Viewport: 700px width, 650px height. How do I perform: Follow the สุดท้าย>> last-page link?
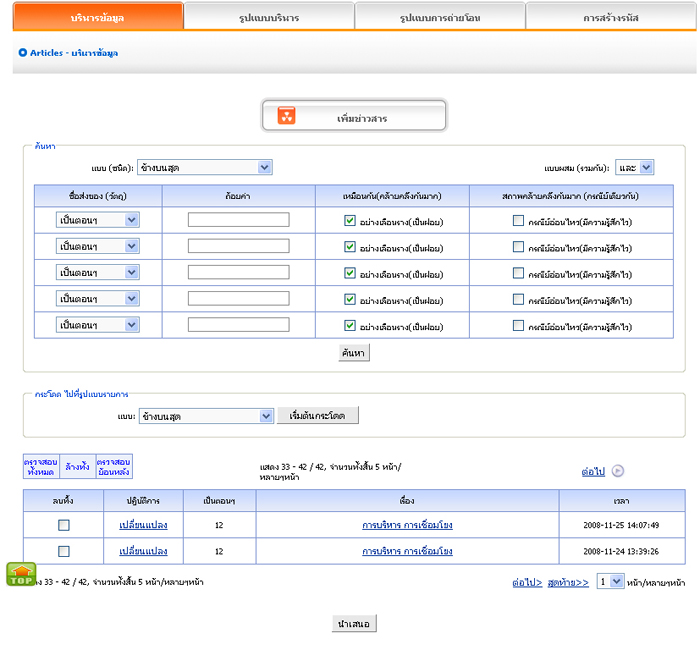(568, 582)
